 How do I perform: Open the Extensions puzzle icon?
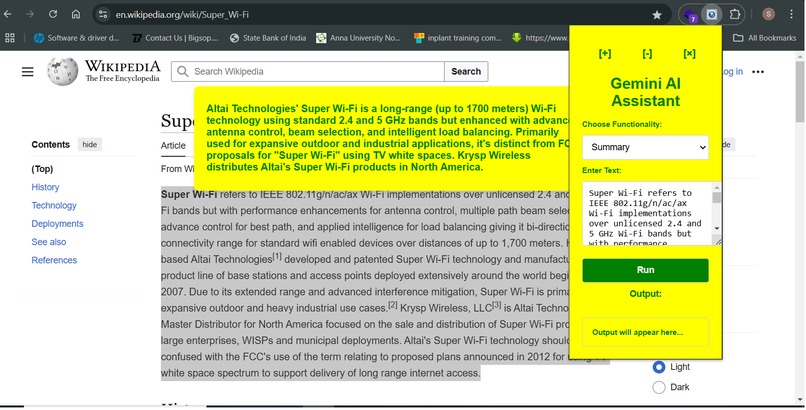pos(735,14)
